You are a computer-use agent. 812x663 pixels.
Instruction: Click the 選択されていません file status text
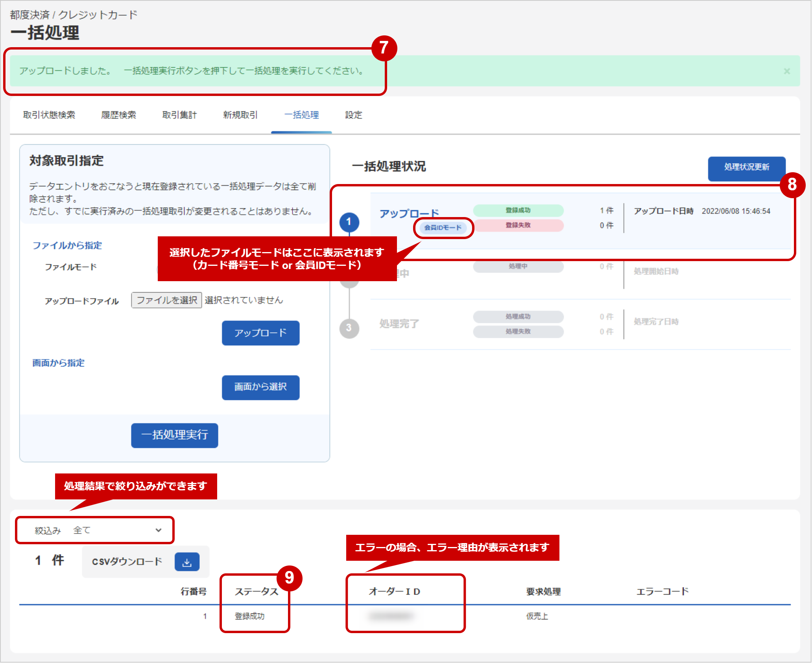[244, 300]
